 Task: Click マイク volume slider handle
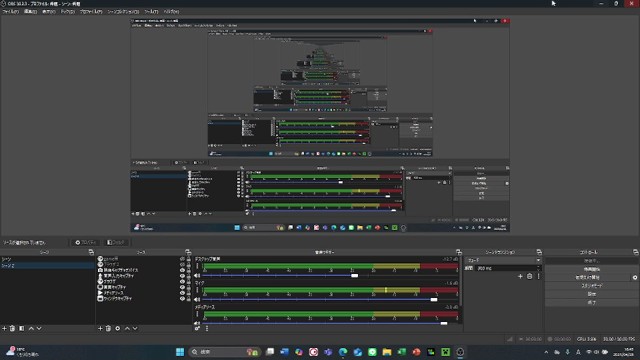434,300
